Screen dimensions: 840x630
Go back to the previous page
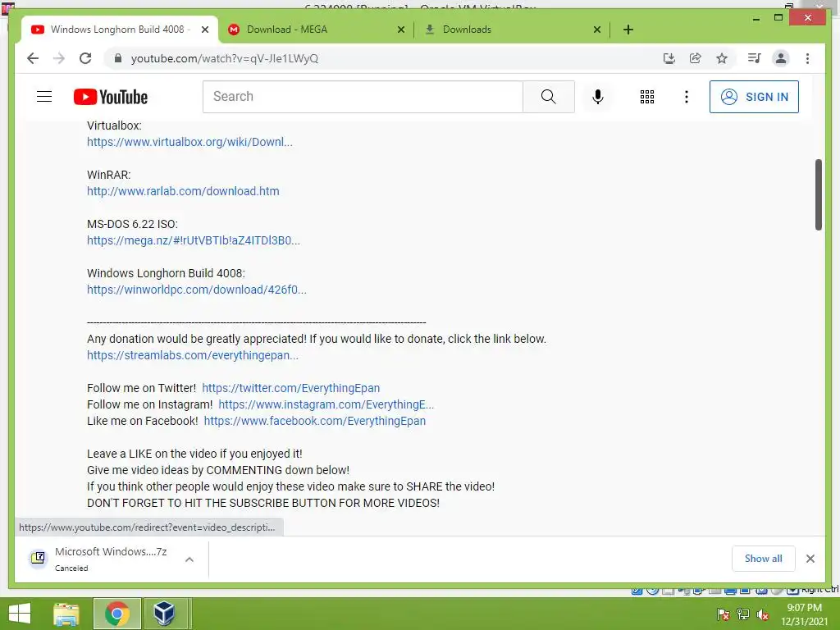coord(33,58)
